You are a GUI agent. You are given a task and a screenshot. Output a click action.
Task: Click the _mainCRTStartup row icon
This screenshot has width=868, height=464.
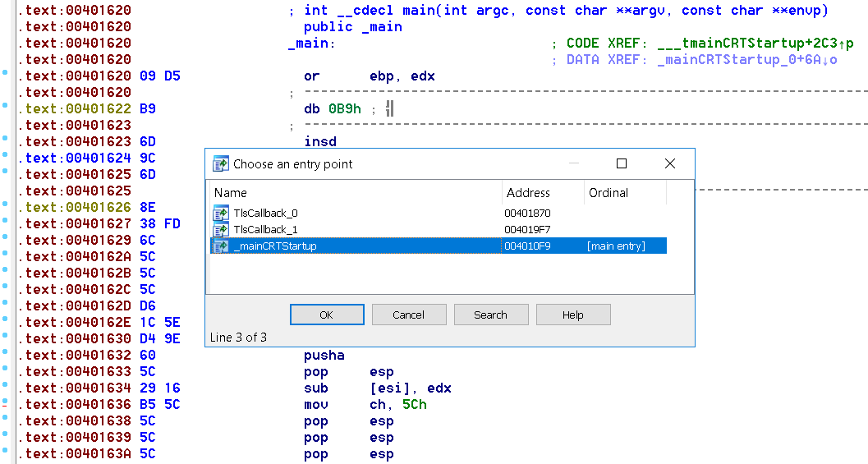coord(220,246)
